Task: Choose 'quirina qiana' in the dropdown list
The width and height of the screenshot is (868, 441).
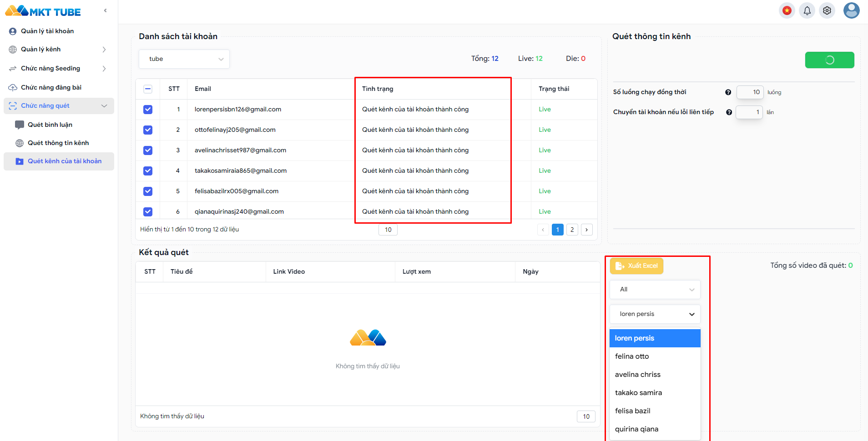Action: pos(655,429)
